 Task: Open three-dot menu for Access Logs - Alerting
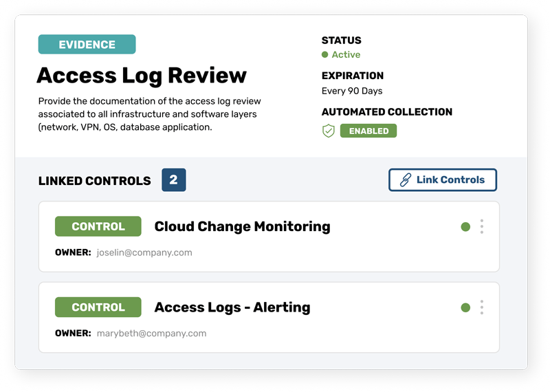[482, 307]
